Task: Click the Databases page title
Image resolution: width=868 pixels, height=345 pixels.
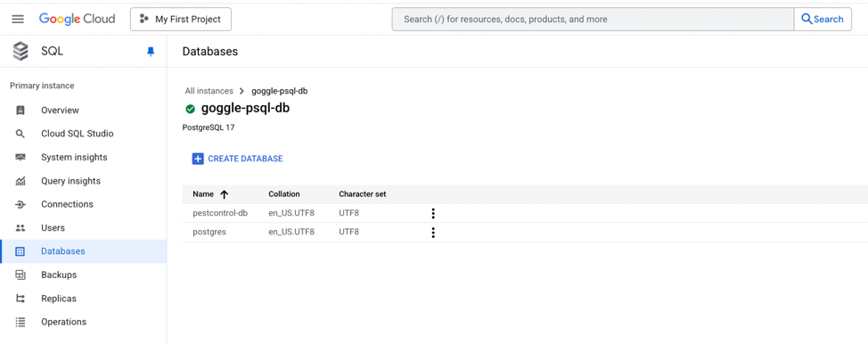Action: [209, 52]
